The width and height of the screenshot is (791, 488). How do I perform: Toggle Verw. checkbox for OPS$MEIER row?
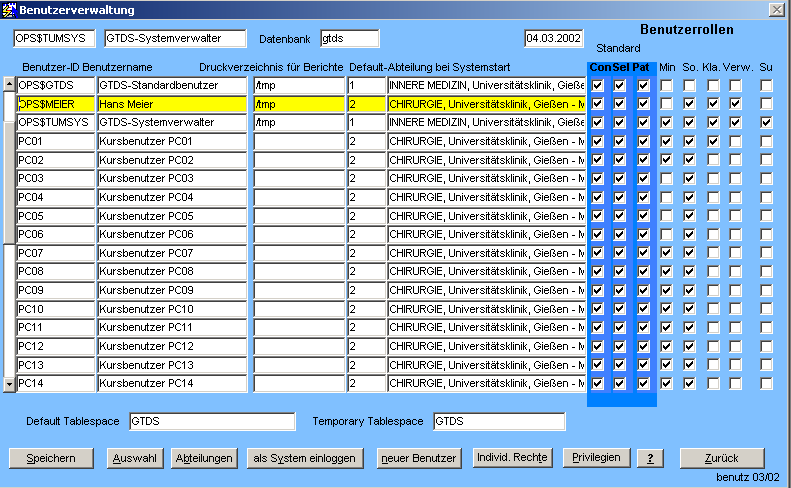pos(736,104)
